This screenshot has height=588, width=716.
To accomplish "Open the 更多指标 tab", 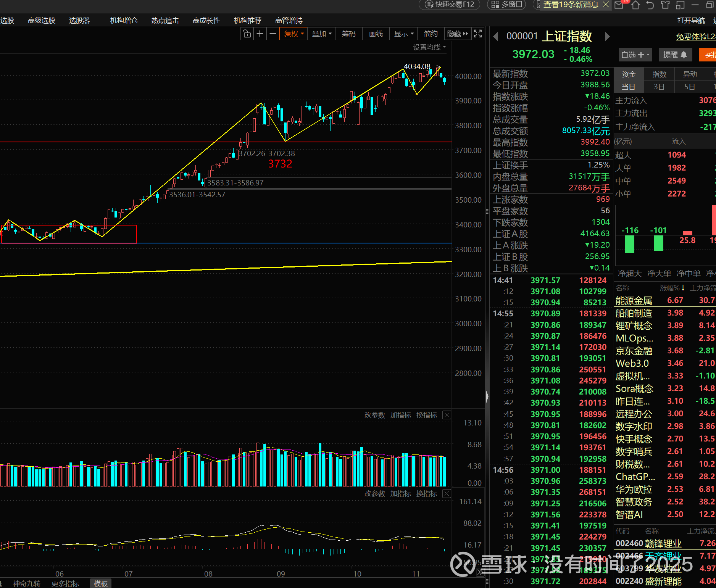I will coord(65,583).
